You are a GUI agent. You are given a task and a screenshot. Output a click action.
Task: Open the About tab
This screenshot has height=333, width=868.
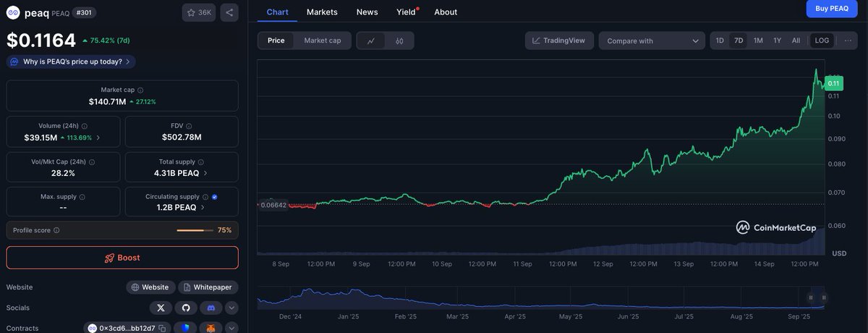(x=446, y=12)
